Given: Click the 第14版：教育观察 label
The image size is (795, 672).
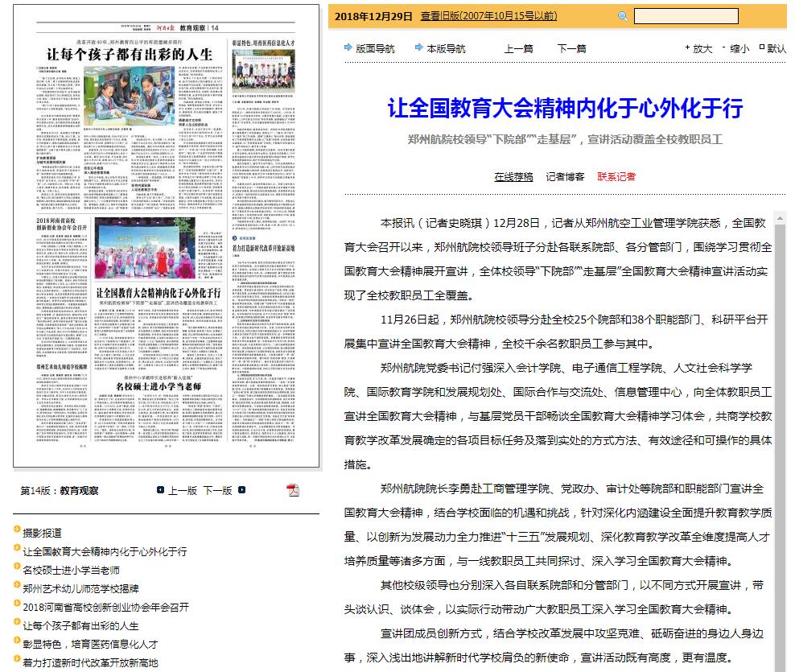Looking at the screenshot, I should tap(60, 490).
